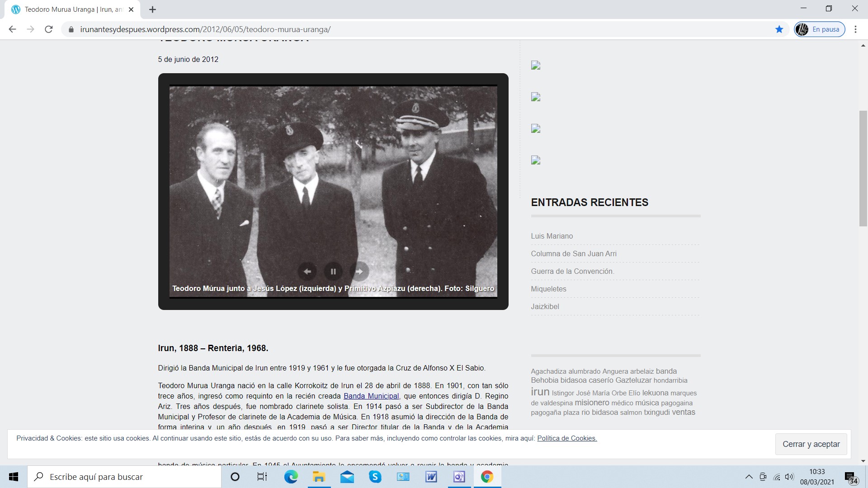This screenshot has height=488, width=868.
Task: Show the previous slideshow photo
Action: (307, 272)
